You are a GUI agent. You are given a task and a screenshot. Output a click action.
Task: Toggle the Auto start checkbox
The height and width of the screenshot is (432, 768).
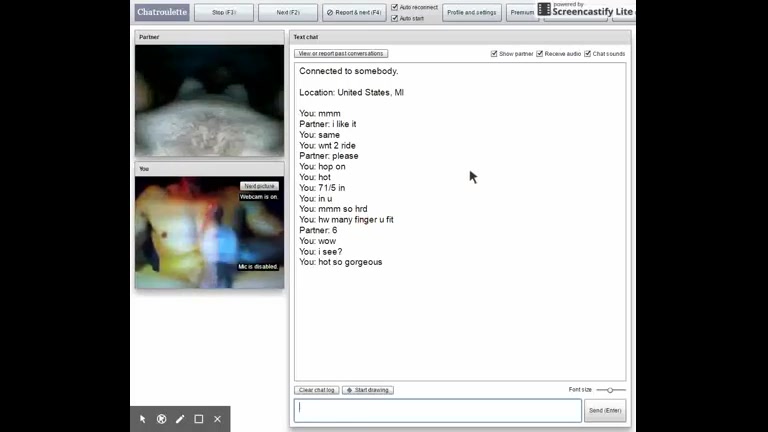[395, 18]
